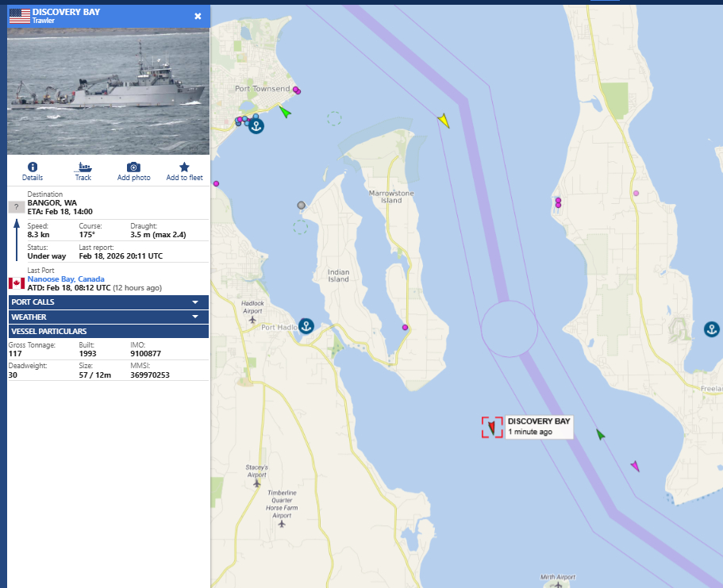Select the bright green vessel near Port Townsend
Screen dimensions: 723x588
[285, 112]
